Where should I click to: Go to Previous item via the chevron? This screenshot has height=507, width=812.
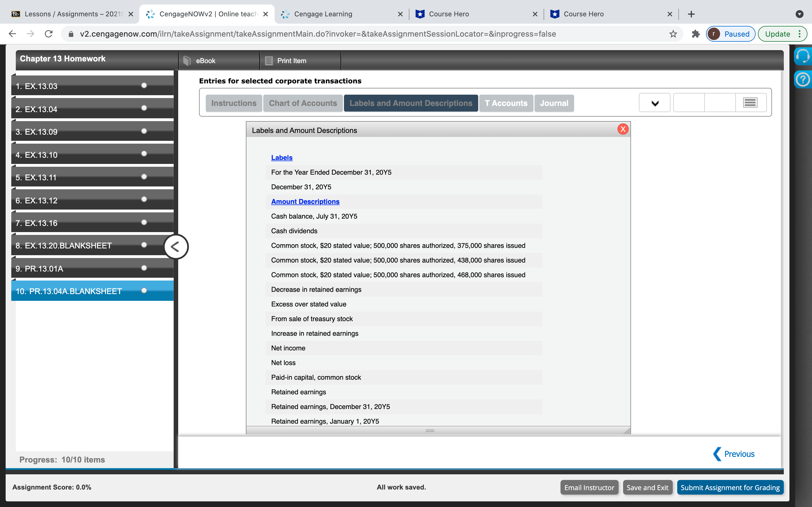pos(717,454)
